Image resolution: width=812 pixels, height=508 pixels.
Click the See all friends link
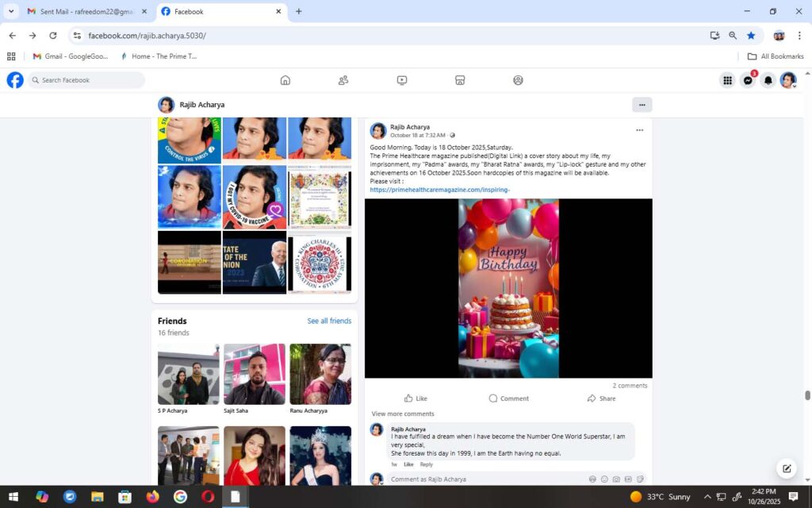click(329, 321)
